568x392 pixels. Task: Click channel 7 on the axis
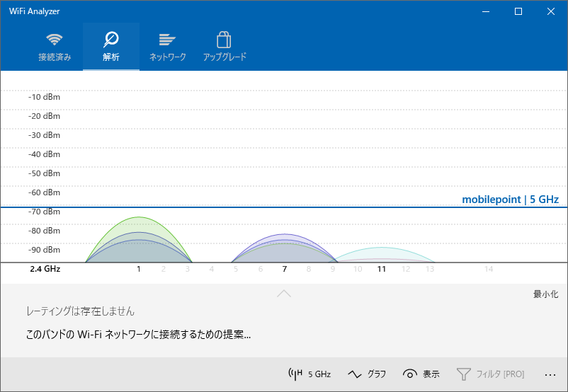click(284, 269)
